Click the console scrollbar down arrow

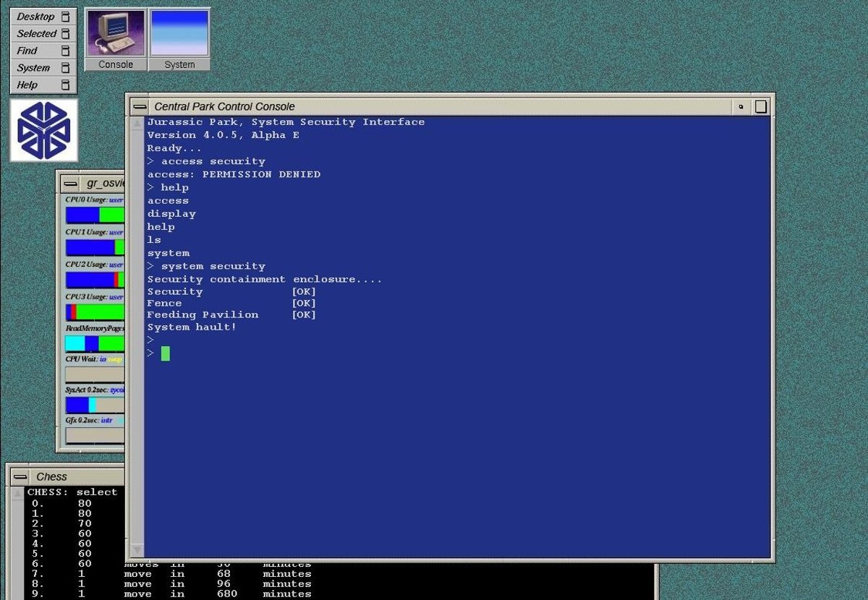(x=137, y=550)
